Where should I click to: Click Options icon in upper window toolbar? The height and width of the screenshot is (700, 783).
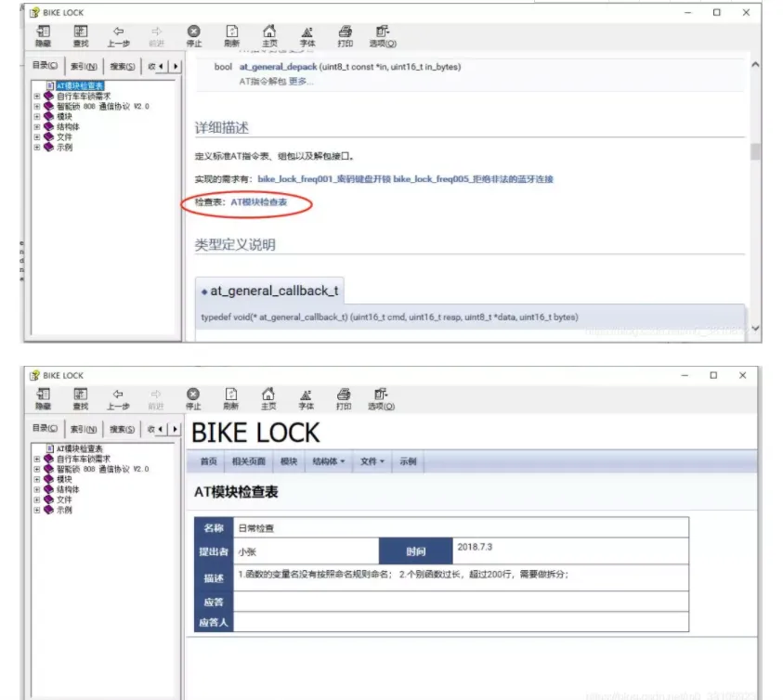click(383, 35)
